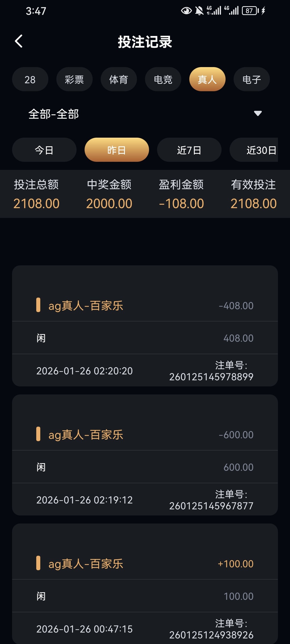Tap the battery level indicator
The width and height of the screenshot is (290, 644).
250,11
